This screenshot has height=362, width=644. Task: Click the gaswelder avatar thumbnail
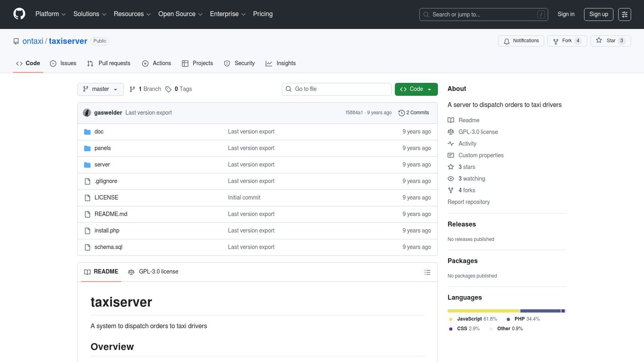click(87, 113)
